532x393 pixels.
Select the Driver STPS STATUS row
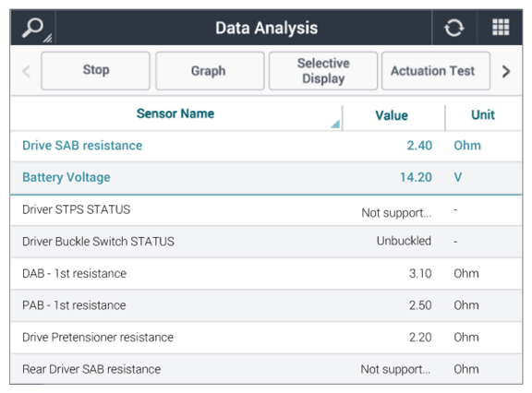266,210
